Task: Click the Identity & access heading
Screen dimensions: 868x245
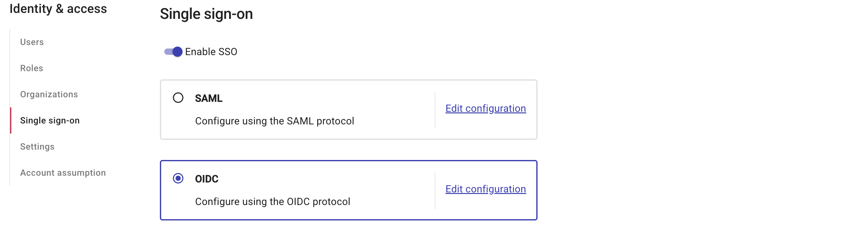Action: tap(58, 9)
